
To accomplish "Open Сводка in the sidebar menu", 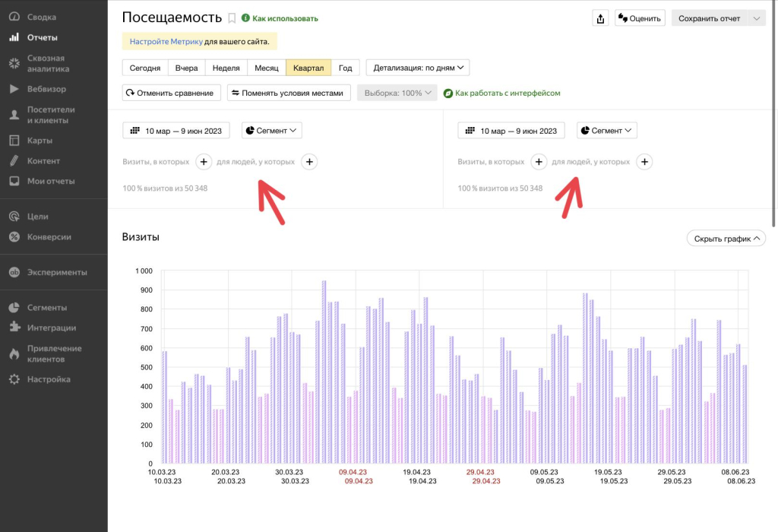I will (41, 17).
